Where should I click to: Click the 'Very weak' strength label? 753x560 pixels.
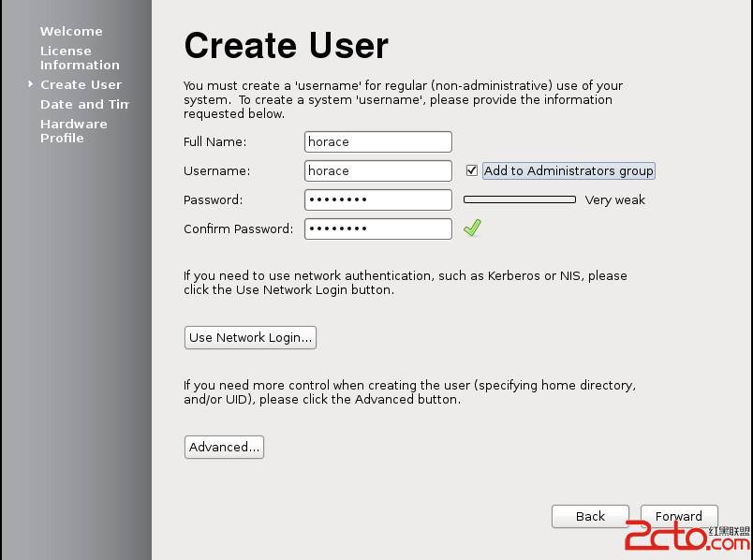coord(614,199)
